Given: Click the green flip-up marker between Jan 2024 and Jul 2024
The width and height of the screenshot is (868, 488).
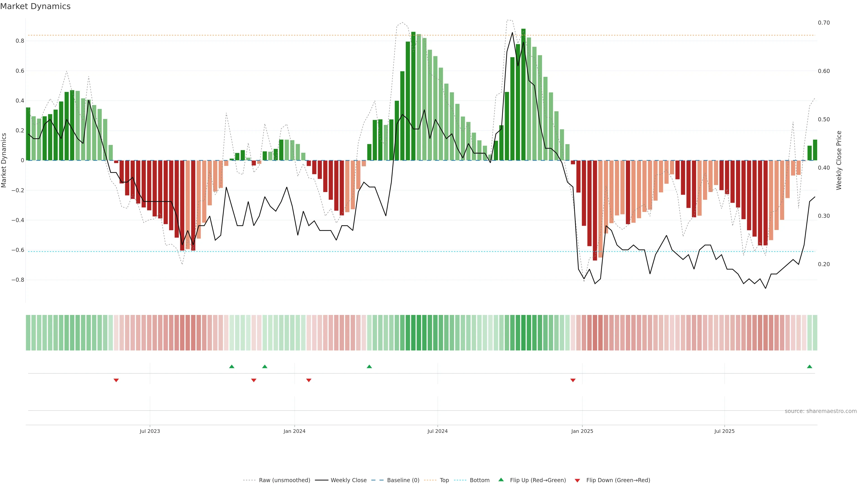Looking at the screenshot, I should tap(369, 366).
